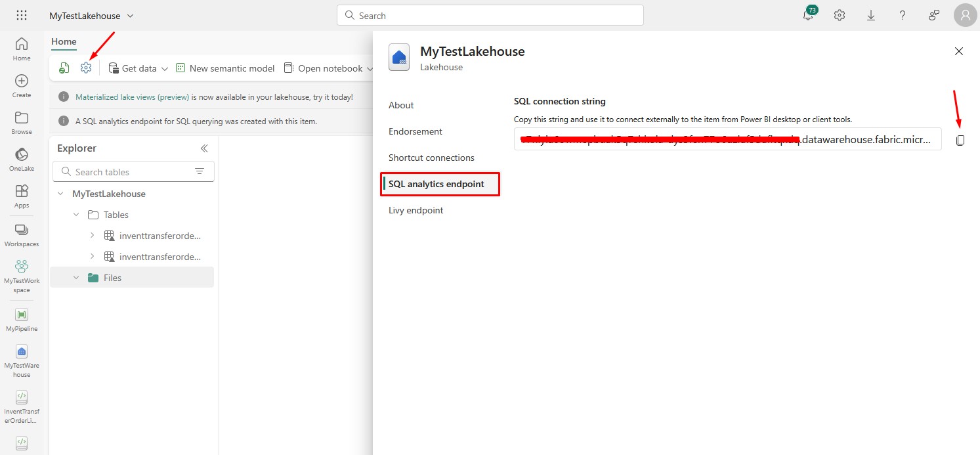Click the SQL connection string field
Viewport: 980px width, 455px height.
(727, 139)
